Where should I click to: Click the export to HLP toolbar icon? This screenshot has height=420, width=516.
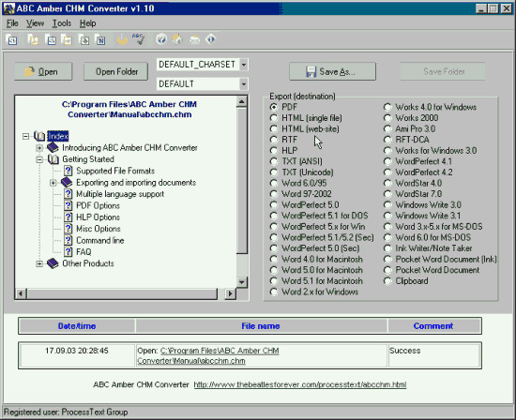point(84,39)
